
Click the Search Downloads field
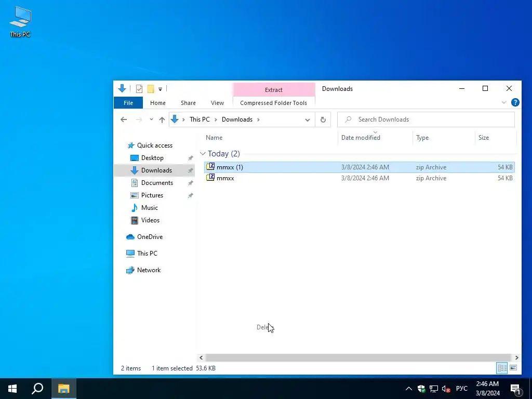coord(426,119)
